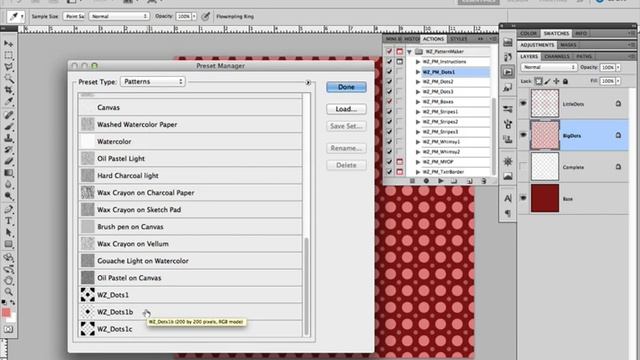Toggle dialog box for WZ_PM_Instructions action
The height and width of the screenshot is (360, 640).
pyautogui.click(x=400, y=62)
